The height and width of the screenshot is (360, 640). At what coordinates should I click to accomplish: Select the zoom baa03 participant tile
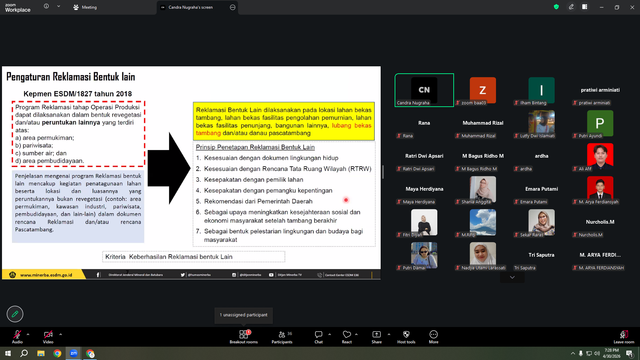pos(483,90)
